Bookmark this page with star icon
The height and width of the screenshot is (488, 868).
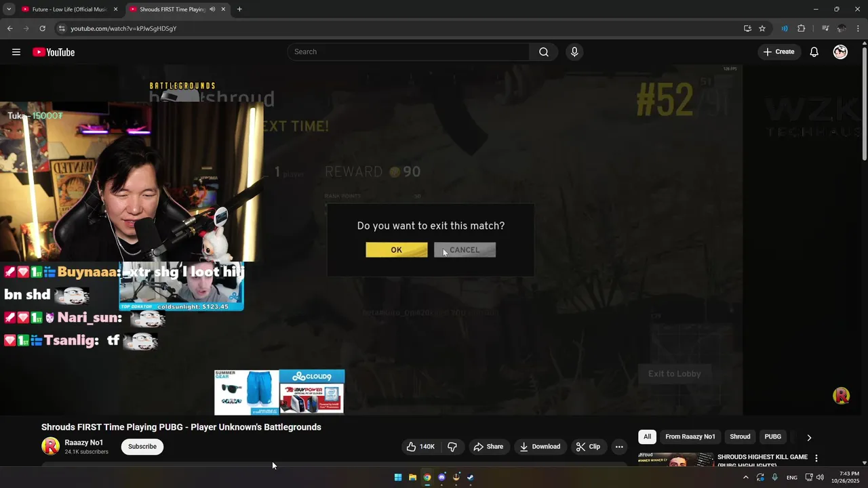(762, 28)
